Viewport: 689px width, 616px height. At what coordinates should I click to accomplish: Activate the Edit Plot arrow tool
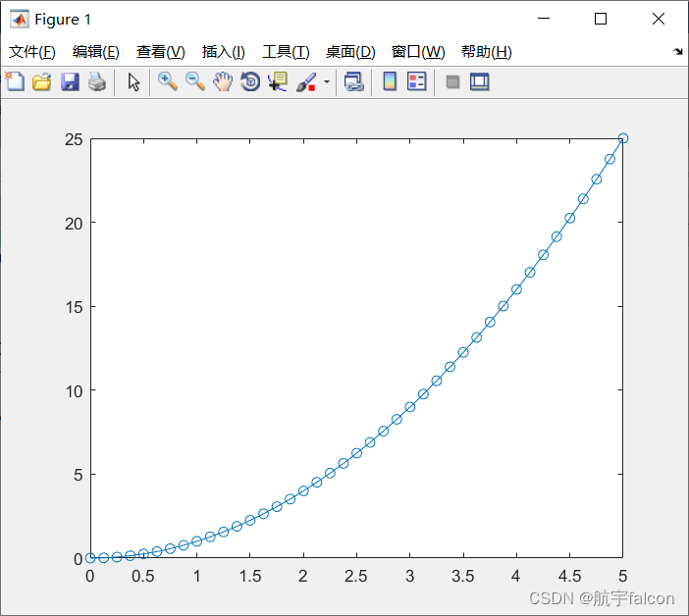[133, 82]
